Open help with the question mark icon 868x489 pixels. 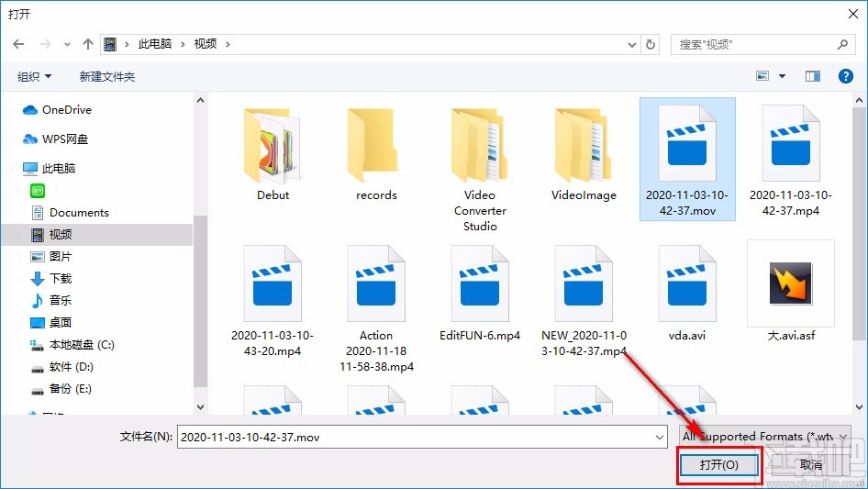pos(846,76)
